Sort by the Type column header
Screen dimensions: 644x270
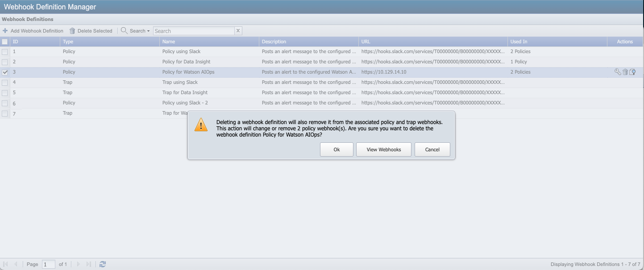point(110,42)
